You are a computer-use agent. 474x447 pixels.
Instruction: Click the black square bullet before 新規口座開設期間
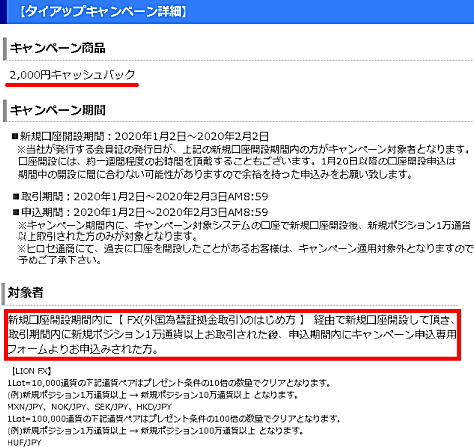tap(15, 136)
